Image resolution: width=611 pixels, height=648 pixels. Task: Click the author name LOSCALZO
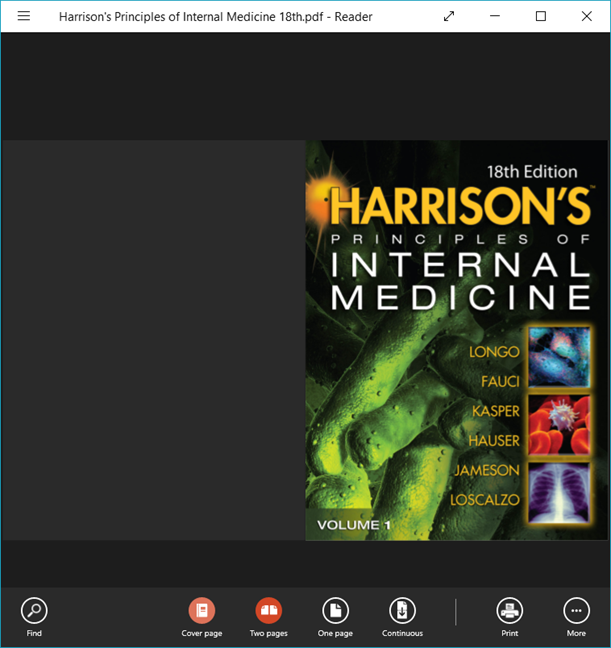coord(485,500)
